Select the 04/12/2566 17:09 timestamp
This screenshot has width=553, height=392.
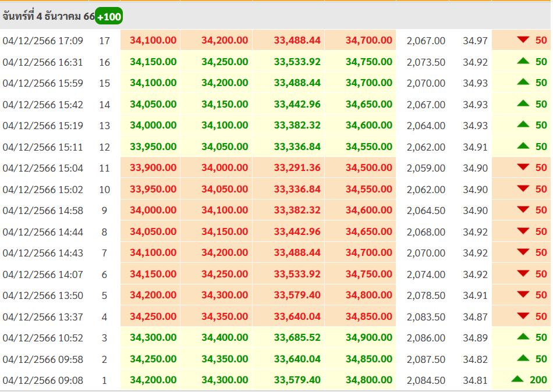(x=43, y=41)
